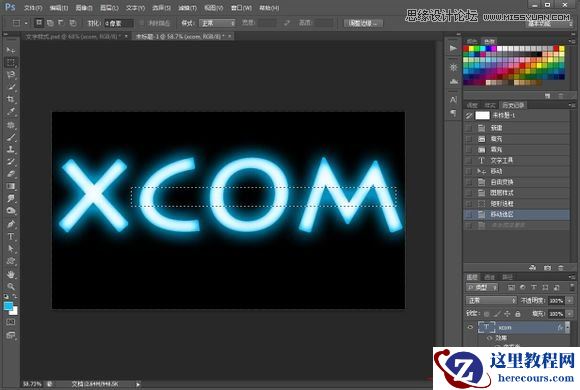Click the 调整边缘 Refine Edge button

coord(363,23)
